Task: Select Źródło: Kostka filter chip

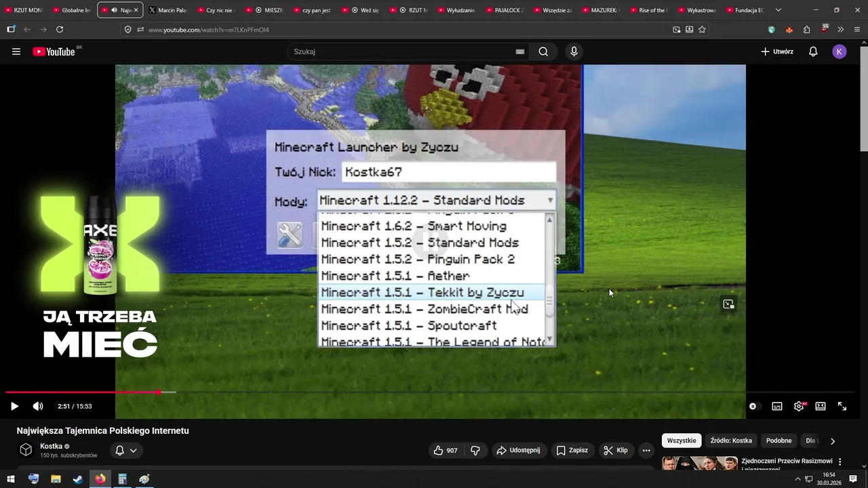Action: coord(731,441)
